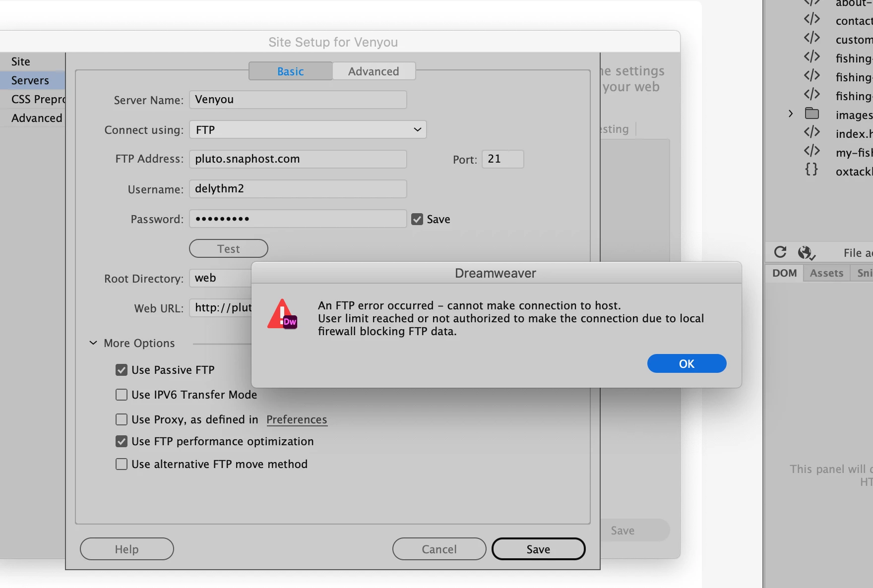This screenshot has width=873, height=588.
Task: Open the DOM panel tab
Action: click(784, 273)
